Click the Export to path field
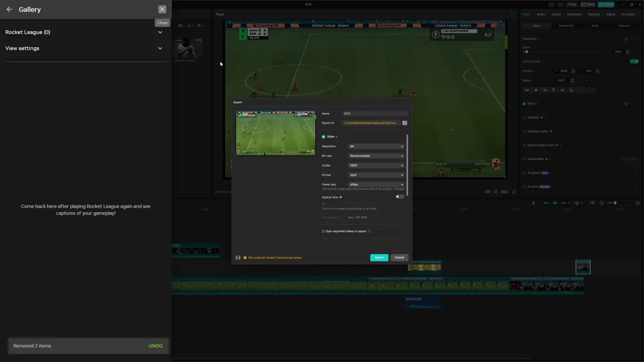 pyautogui.click(x=371, y=123)
